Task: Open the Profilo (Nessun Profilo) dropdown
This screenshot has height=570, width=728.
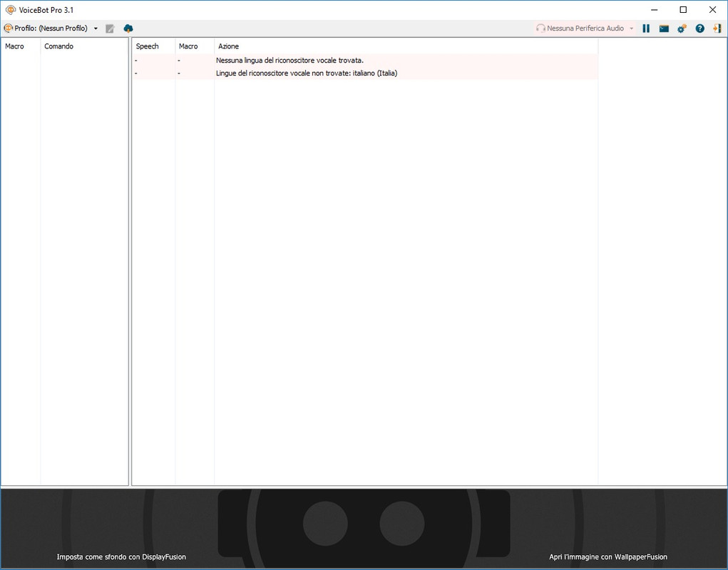Action: coord(51,28)
